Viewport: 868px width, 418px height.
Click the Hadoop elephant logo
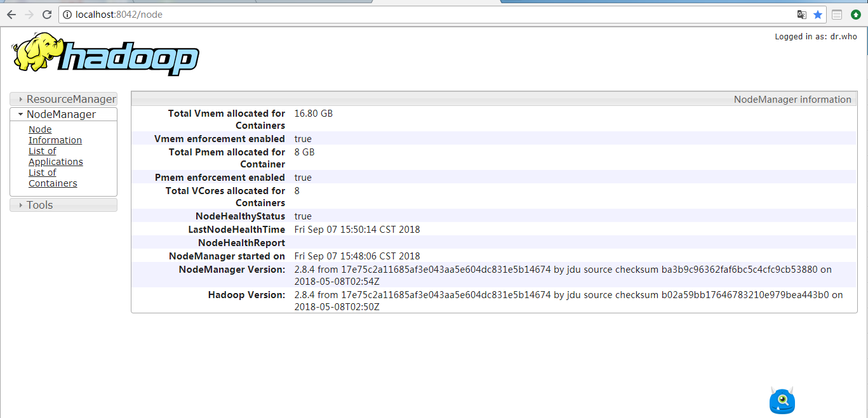click(x=105, y=55)
